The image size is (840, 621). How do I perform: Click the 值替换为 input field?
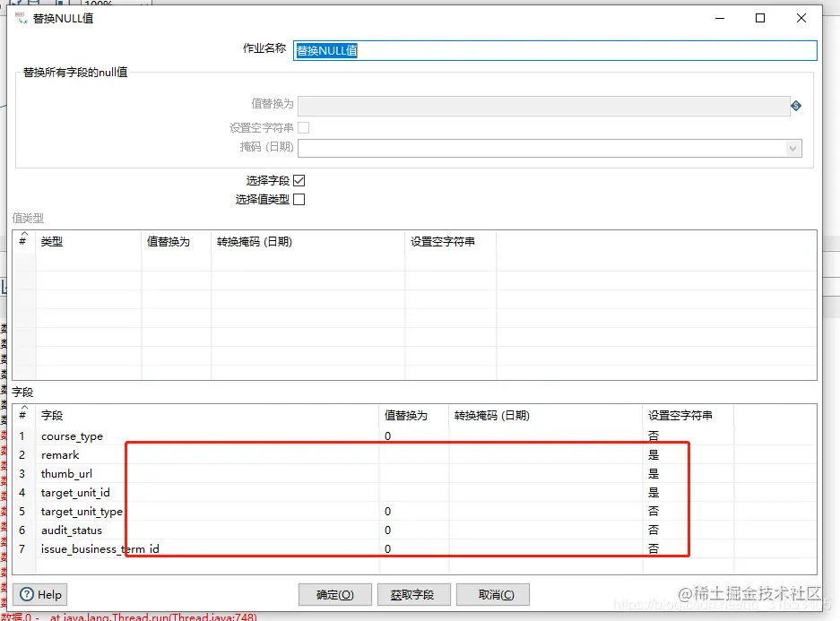tap(544, 106)
